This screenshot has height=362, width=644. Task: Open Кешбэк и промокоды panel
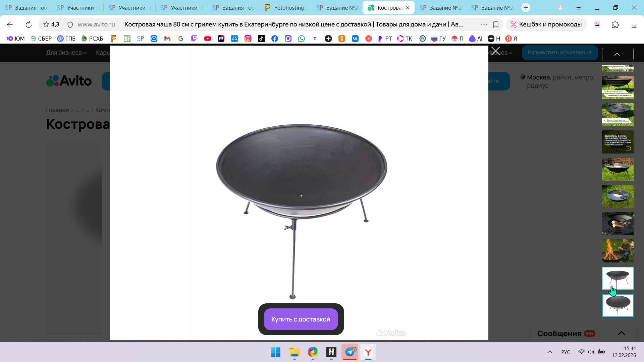pos(546,24)
